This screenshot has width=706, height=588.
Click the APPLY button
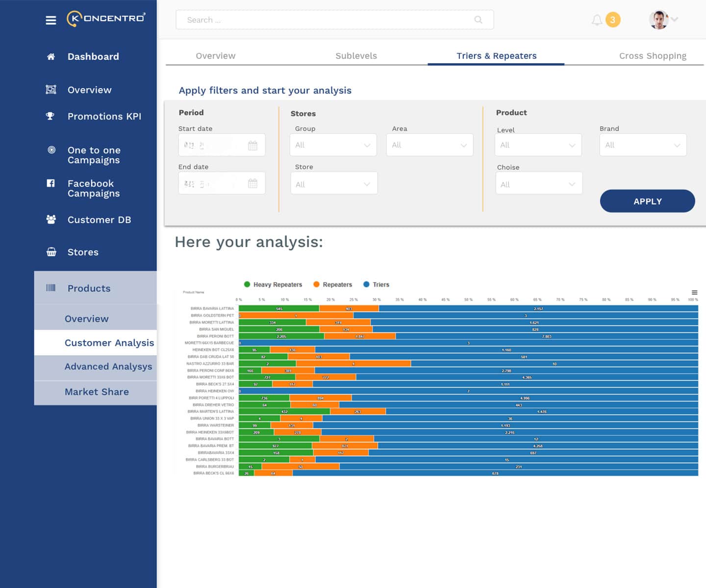(x=647, y=201)
